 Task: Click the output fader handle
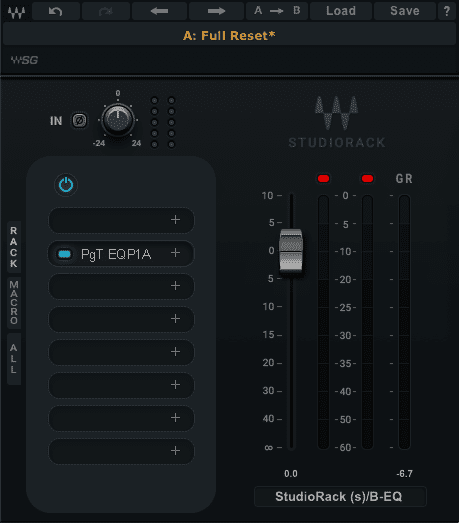(291, 250)
